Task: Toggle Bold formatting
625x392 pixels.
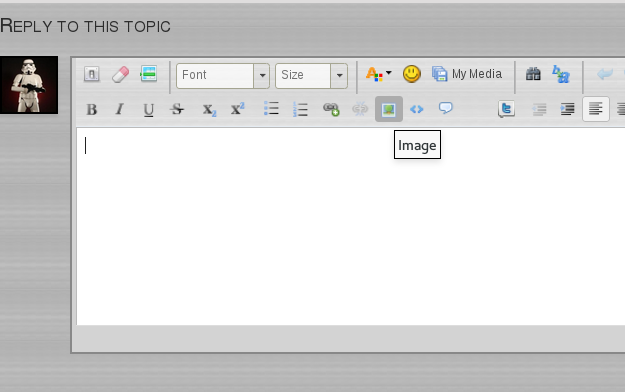Action: click(92, 109)
